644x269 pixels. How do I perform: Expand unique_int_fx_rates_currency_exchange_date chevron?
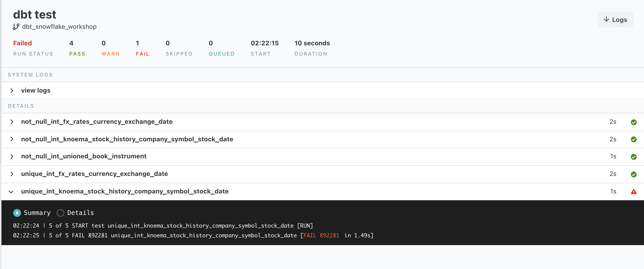[x=12, y=174]
